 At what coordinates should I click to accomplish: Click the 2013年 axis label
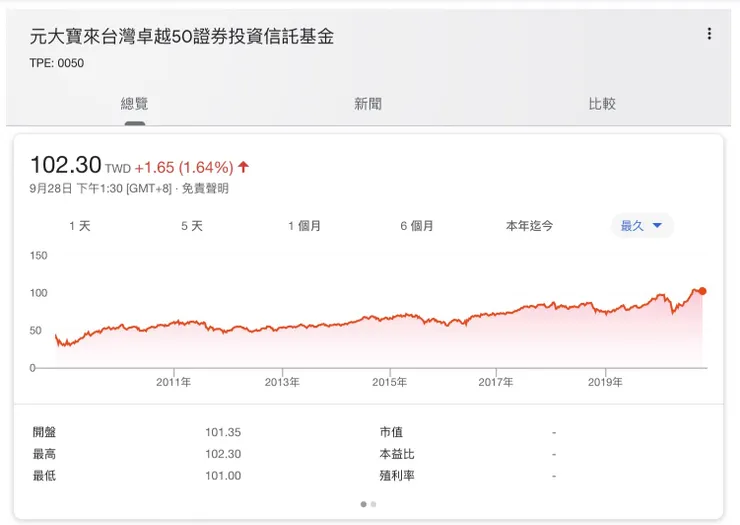(282, 382)
